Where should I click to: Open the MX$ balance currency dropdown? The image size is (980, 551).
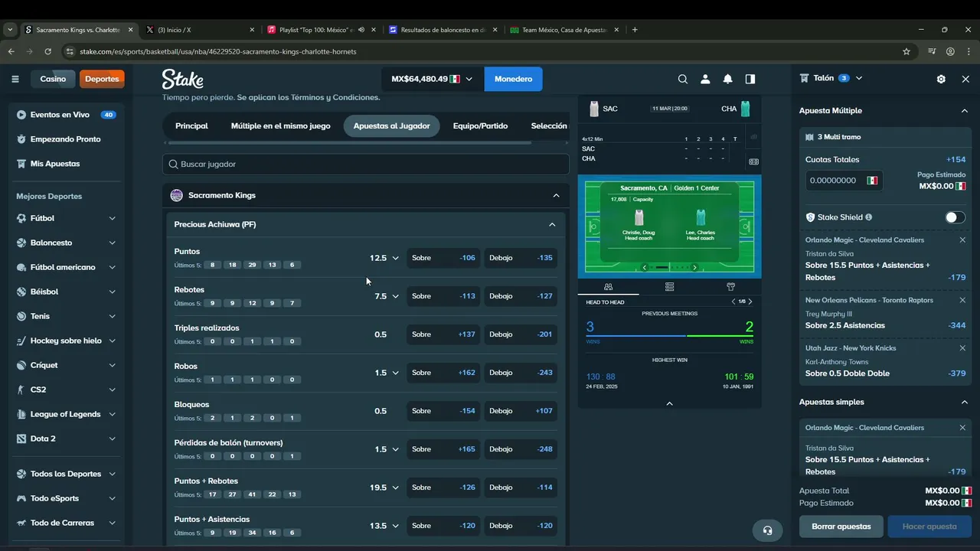tap(432, 79)
